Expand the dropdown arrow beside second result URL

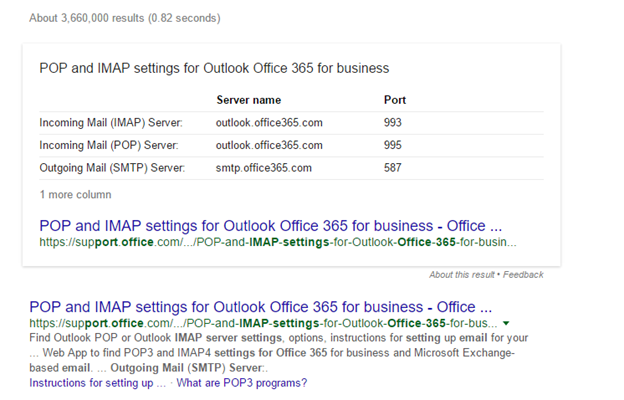(x=506, y=323)
